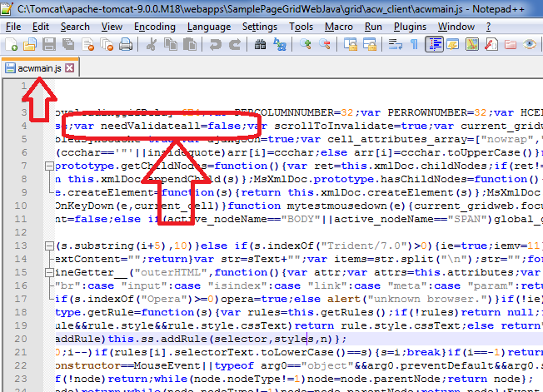The image size is (543, 392).
Task: Open the Plugins menu
Action: pyautogui.click(x=411, y=27)
